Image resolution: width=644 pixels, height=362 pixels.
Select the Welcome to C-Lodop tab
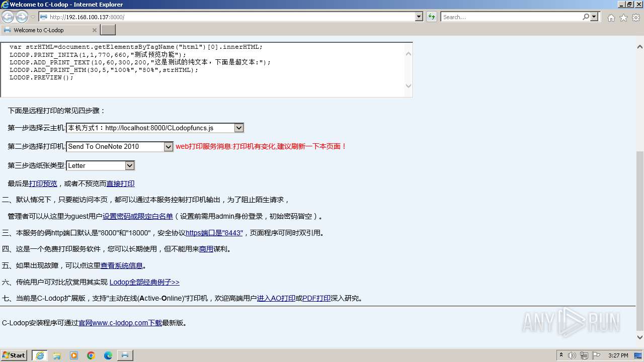[50, 30]
